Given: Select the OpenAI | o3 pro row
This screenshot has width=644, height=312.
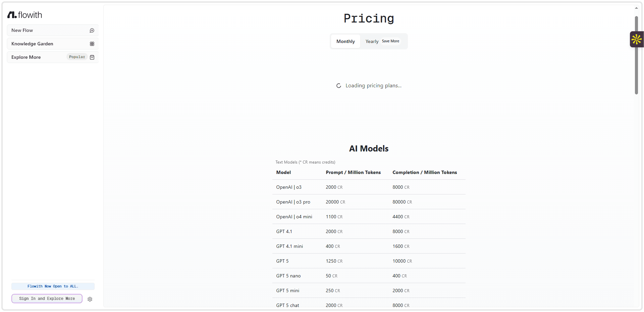Looking at the screenshot, I should [x=369, y=202].
